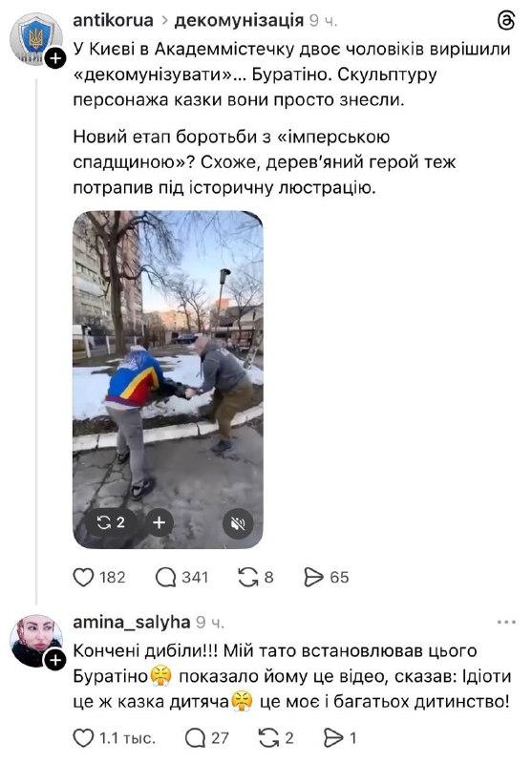Unmute the video sound
532x764 pixels.
click(238, 522)
